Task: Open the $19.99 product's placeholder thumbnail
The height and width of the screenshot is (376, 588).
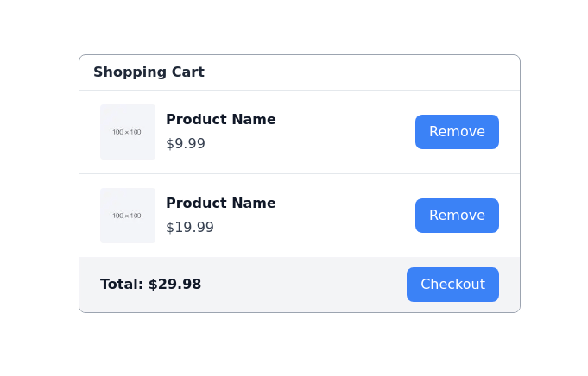Action: click(128, 216)
